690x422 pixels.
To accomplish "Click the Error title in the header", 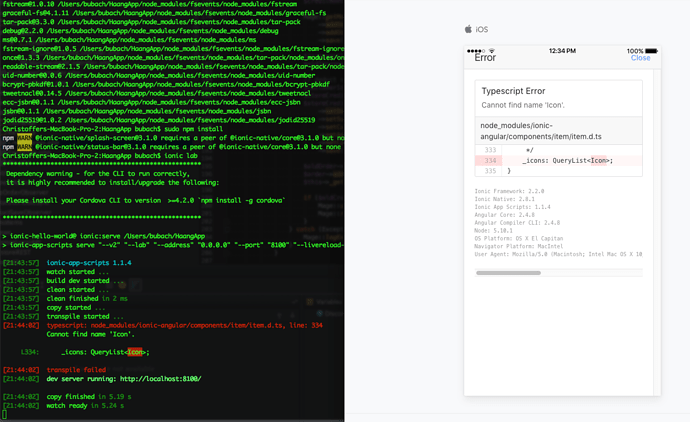I will click(485, 58).
